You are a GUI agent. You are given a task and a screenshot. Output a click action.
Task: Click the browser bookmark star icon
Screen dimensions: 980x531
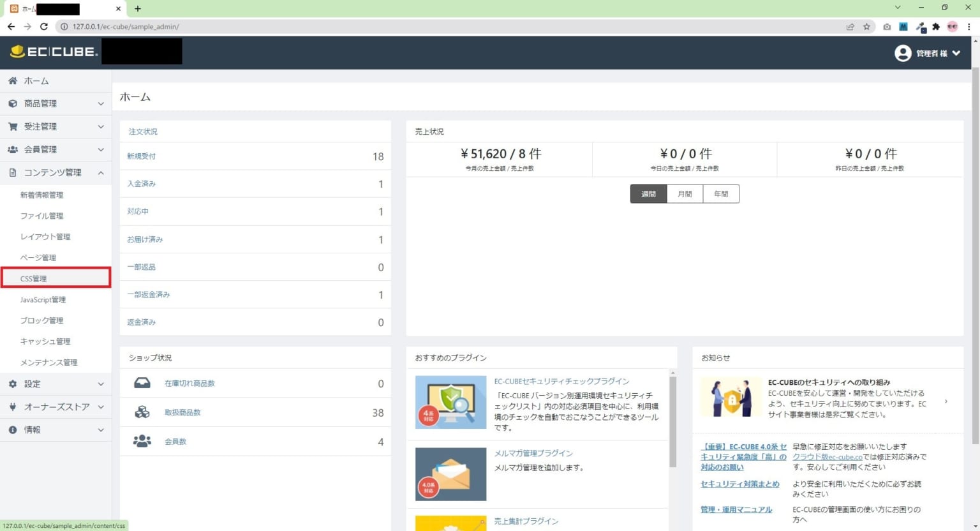[866, 27]
